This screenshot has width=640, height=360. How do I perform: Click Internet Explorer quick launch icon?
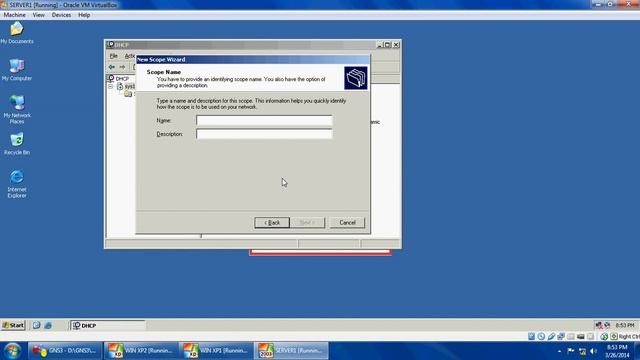point(48,325)
